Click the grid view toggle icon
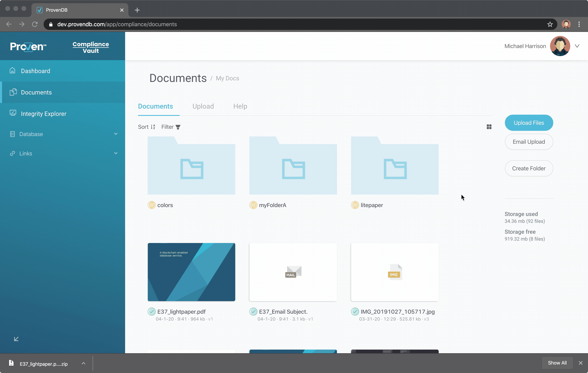This screenshot has width=588, height=373. click(489, 127)
